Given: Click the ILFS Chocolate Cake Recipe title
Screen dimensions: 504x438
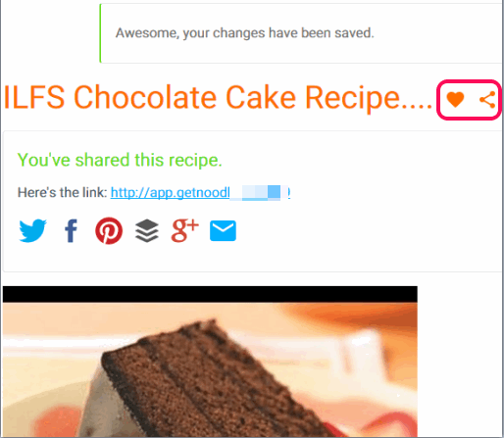Looking at the screenshot, I should (x=218, y=98).
